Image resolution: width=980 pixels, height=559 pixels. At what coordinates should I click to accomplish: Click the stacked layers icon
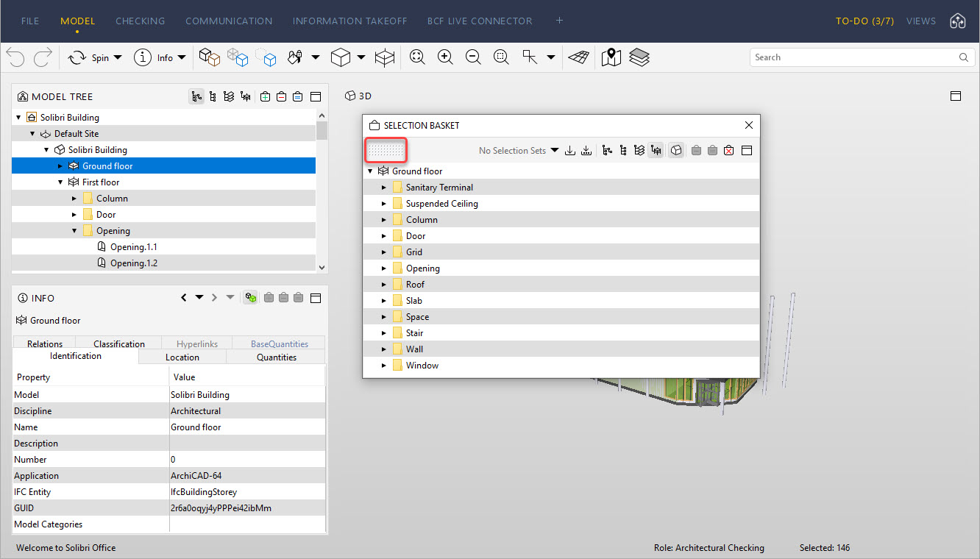point(639,57)
